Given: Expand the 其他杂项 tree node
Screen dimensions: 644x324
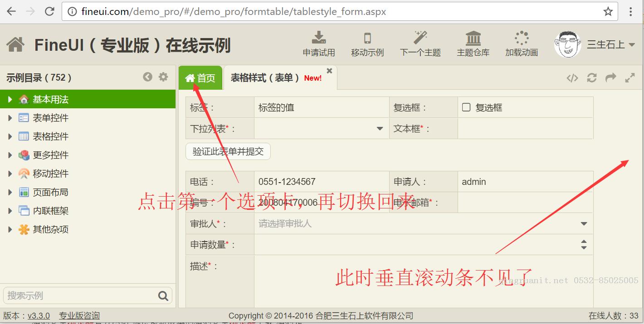Looking at the screenshot, I should tap(10, 229).
